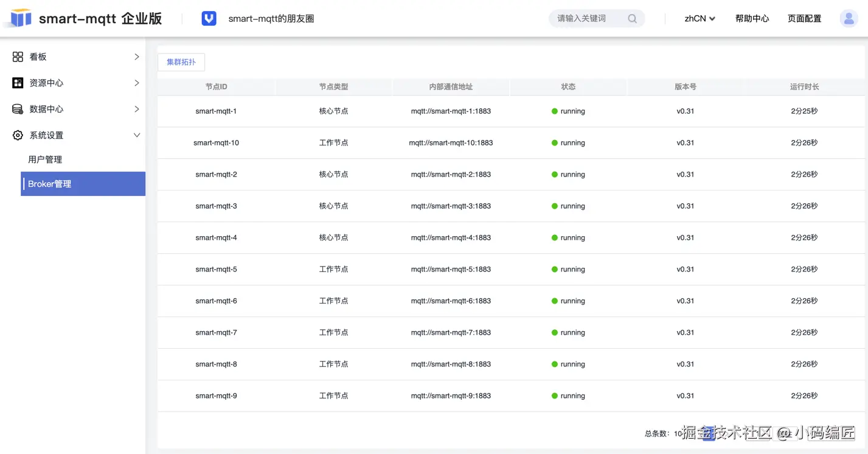Click the 版本号 column header
The width and height of the screenshot is (868, 454).
click(686, 87)
